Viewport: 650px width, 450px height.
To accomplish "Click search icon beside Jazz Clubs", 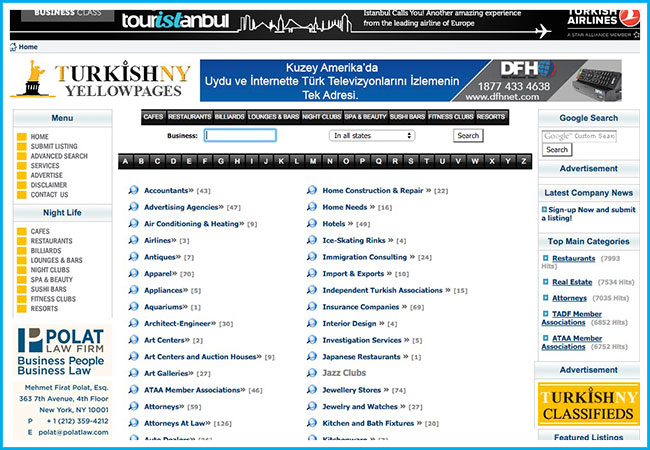I will coord(312,373).
